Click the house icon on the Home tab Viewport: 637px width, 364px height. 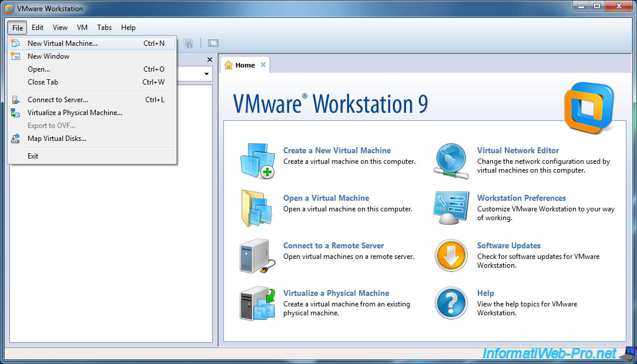pos(229,65)
